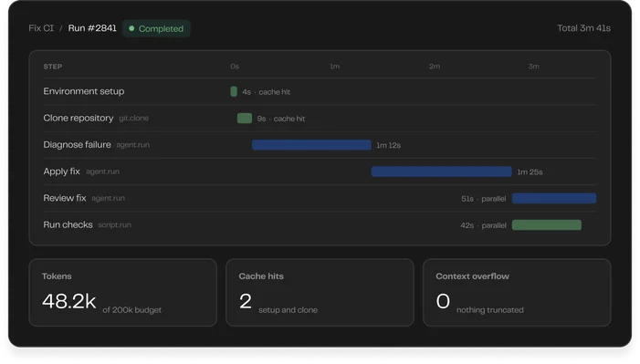Screen dimensions: 640x364
Task: Select the Run checks step
Action: pyautogui.click(x=68, y=224)
